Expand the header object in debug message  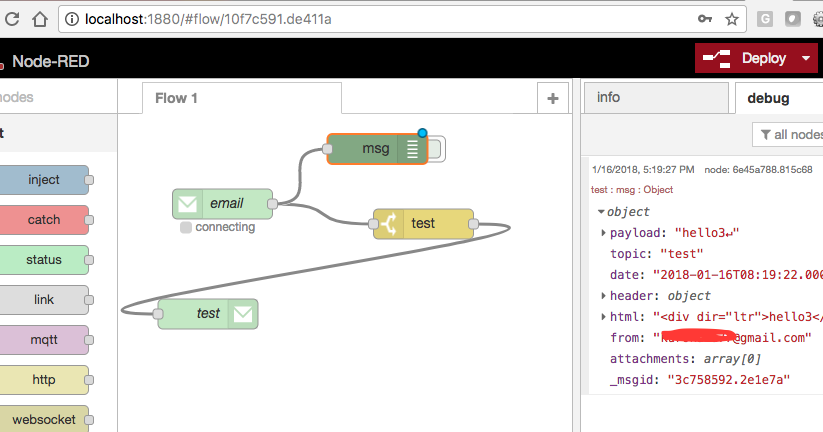[x=603, y=296]
